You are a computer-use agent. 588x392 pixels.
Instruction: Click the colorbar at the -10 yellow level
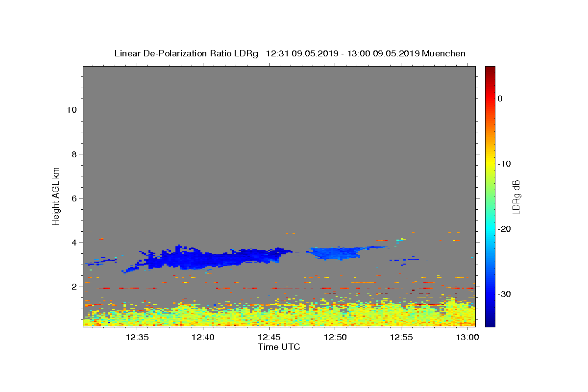tap(490, 164)
